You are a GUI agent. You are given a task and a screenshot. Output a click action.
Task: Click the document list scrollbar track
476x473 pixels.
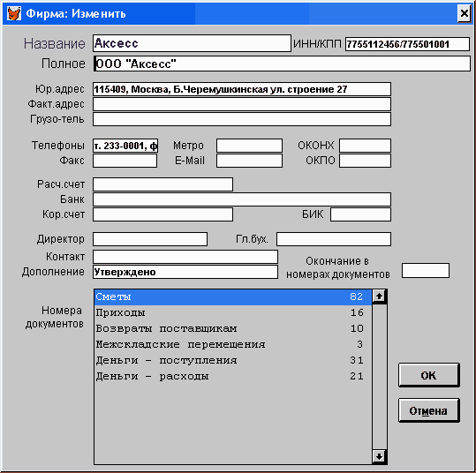pos(379,376)
